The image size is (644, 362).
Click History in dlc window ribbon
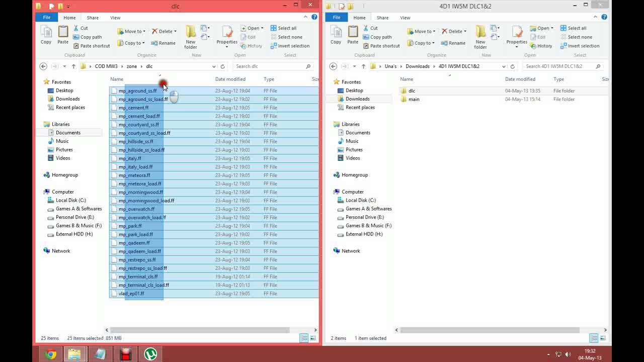coord(251,46)
